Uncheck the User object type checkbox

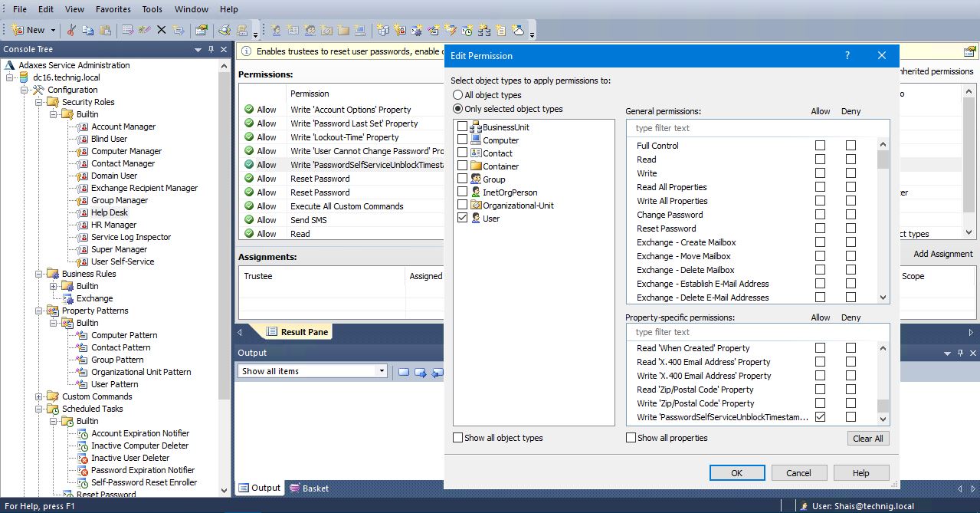(x=462, y=218)
